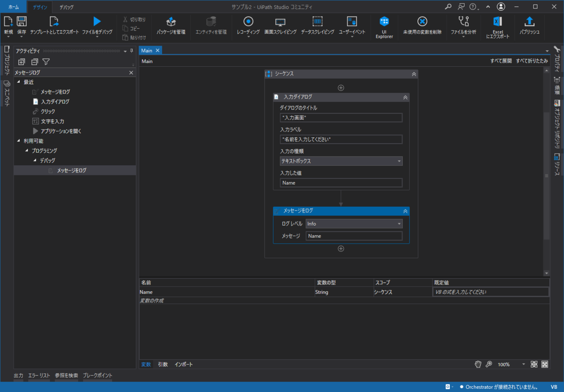Click the Publish (パブリッシュ) icon
Viewport: 564px width, 392px height.
coord(529,22)
